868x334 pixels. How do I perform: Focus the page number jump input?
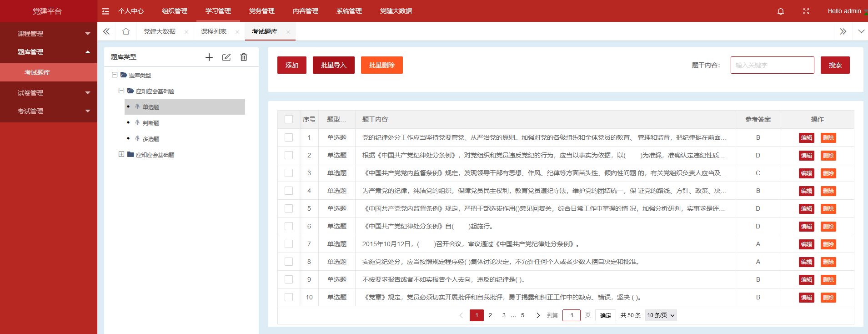pyautogui.click(x=572, y=315)
